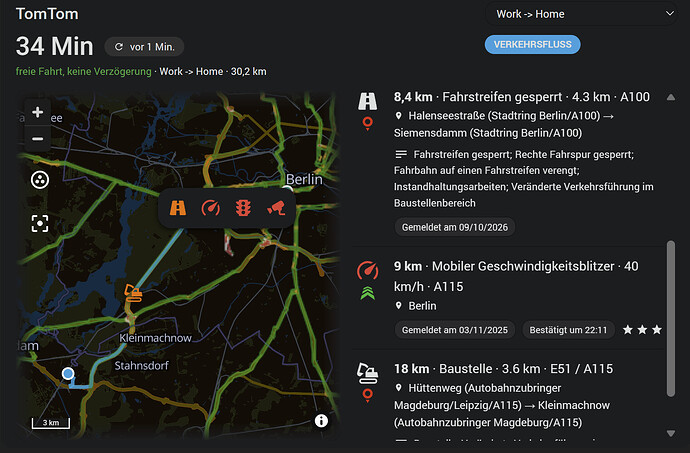The width and height of the screenshot is (690, 453).
Task: Open the map layers style icon
Action: click(40, 180)
